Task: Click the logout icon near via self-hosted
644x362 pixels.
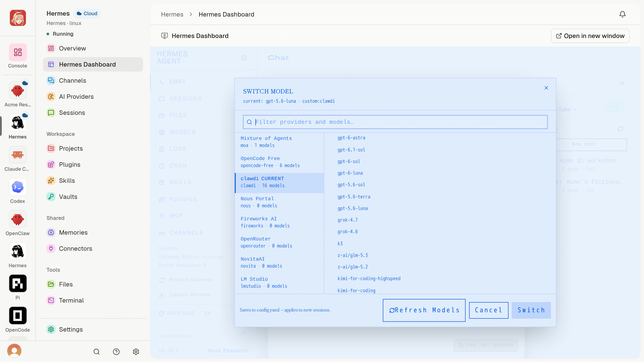Action: tap(244, 333)
